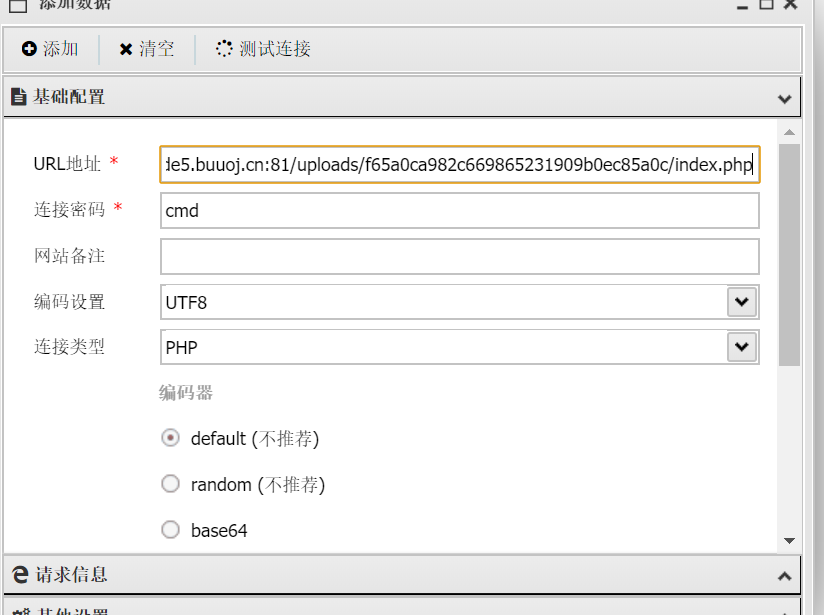Click the Clear (清空) X icon
The height and width of the screenshot is (615, 824).
(x=126, y=49)
